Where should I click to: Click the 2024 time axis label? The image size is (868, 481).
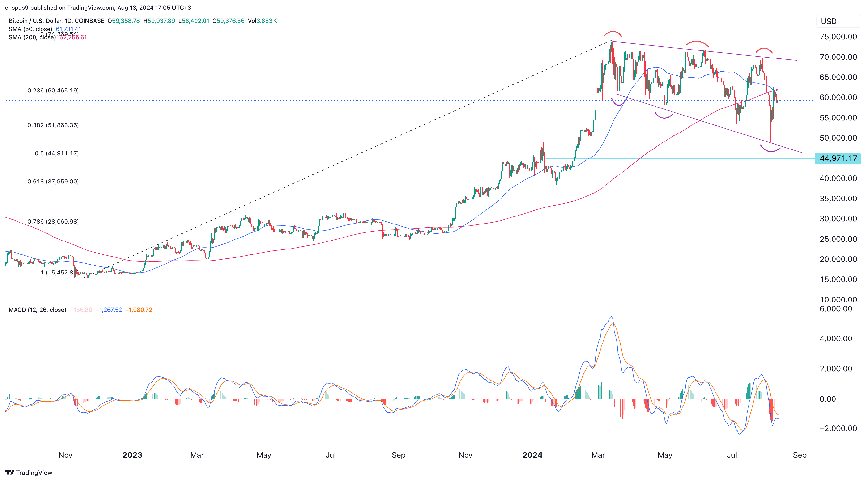[532, 455]
